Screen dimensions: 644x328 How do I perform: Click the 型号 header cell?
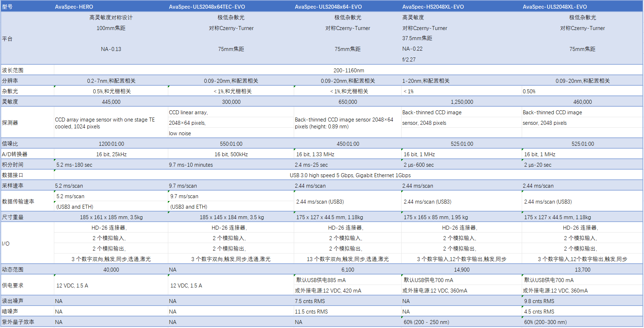click(27, 7)
